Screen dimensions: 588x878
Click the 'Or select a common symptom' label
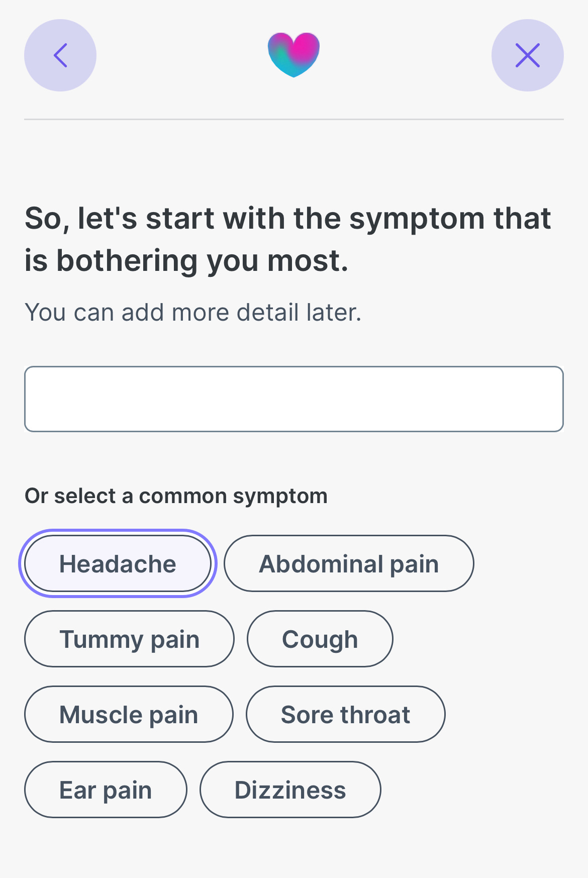(176, 496)
